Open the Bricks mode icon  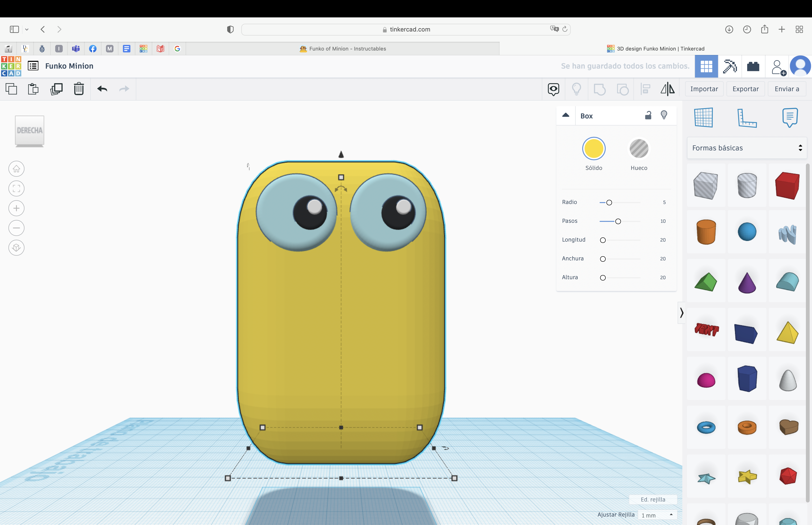(753, 66)
